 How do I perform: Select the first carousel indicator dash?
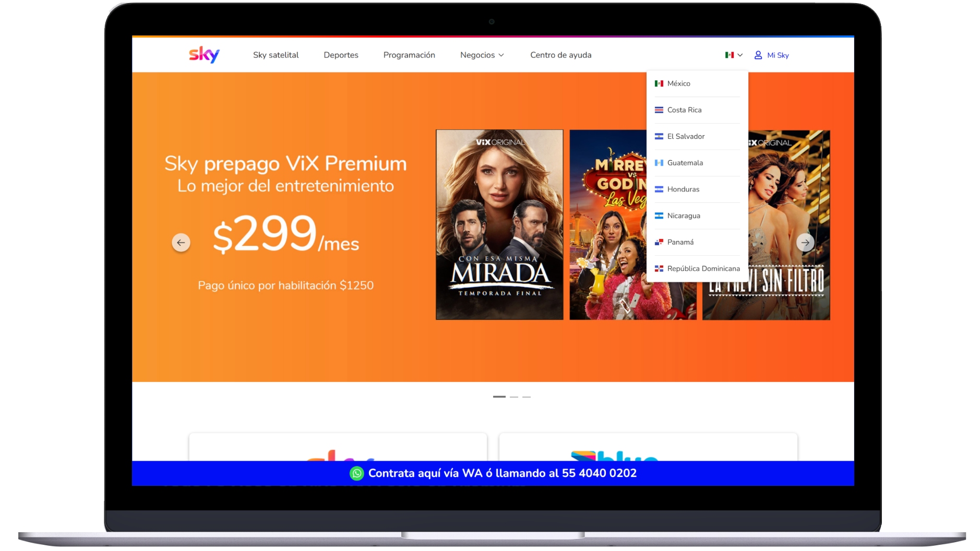pyautogui.click(x=499, y=397)
